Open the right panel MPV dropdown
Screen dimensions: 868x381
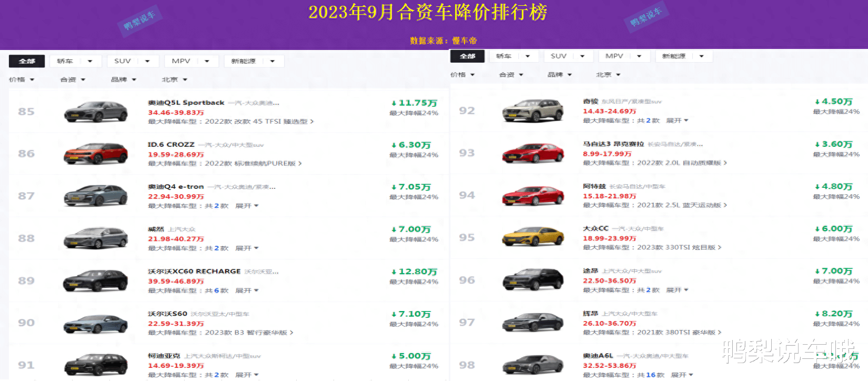[x=624, y=56]
